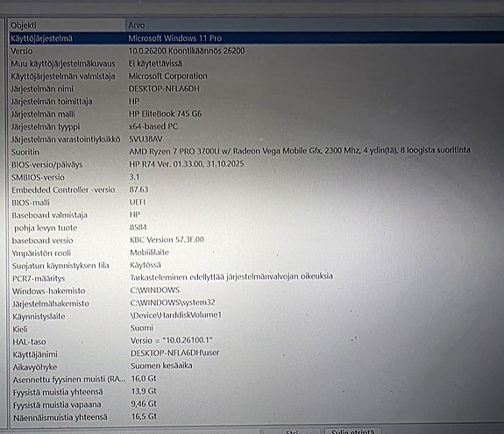Select the Embedded Controller -versio row
The image size is (504, 434).
click(x=257, y=189)
